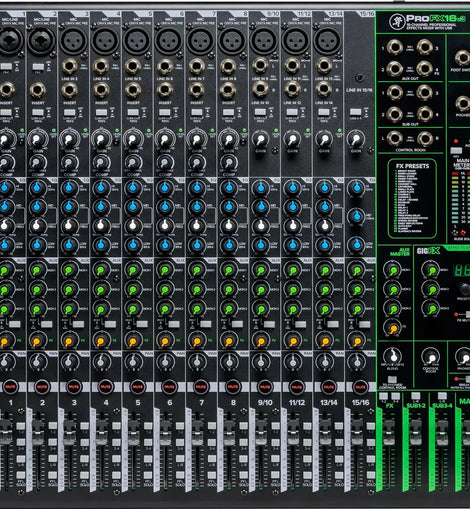This screenshot has width=470, height=509.
Task: Grab the channel 6 level fader
Action: tap(165, 432)
